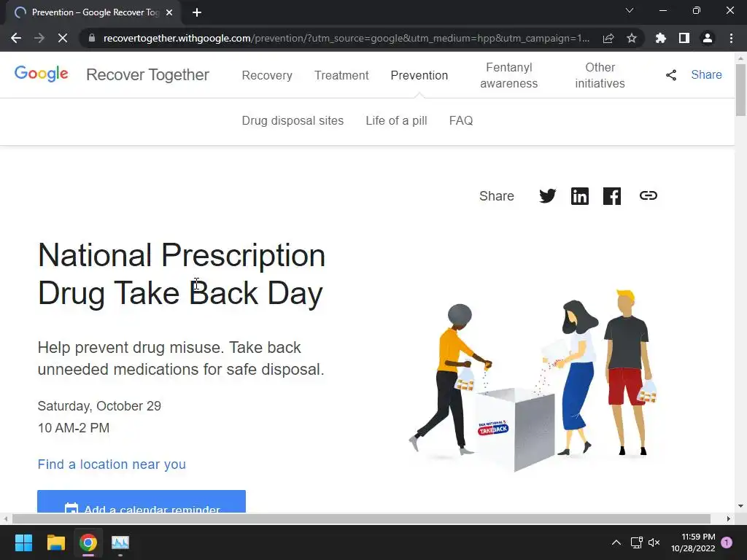This screenshot has width=747, height=560.
Task: Open Other initiatives section
Action: coord(600,75)
